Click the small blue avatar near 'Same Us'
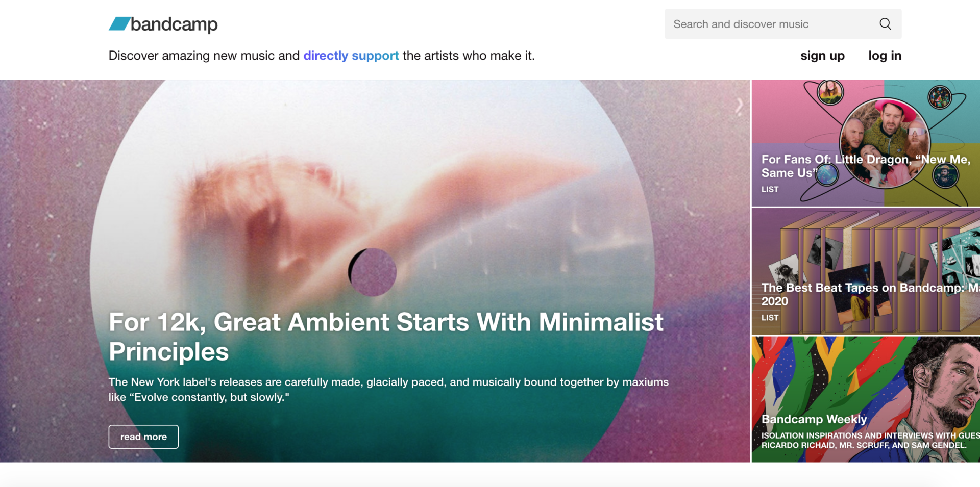Viewport: 980px width, 487px height. point(826,176)
